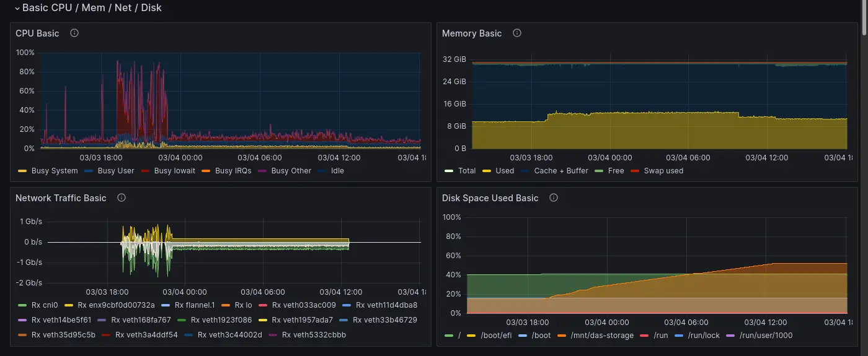Click the dashboard vertical scrollbar
Screen dimensions: 868x356
click(864, 19)
